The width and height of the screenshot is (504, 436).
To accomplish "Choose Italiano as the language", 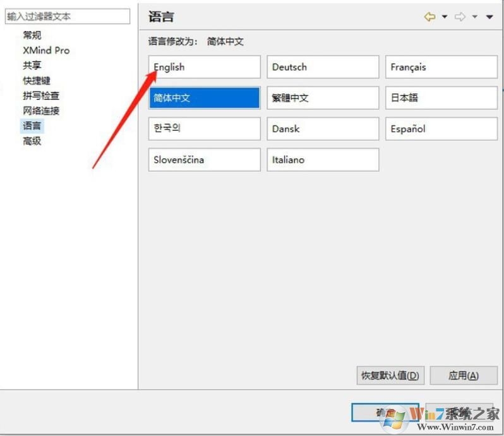I will click(x=323, y=160).
